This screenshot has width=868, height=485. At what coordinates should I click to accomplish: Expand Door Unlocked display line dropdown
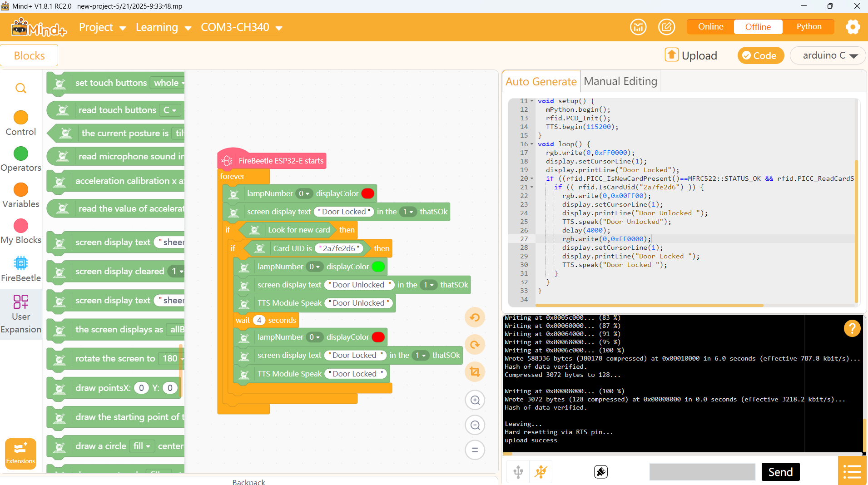point(429,285)
